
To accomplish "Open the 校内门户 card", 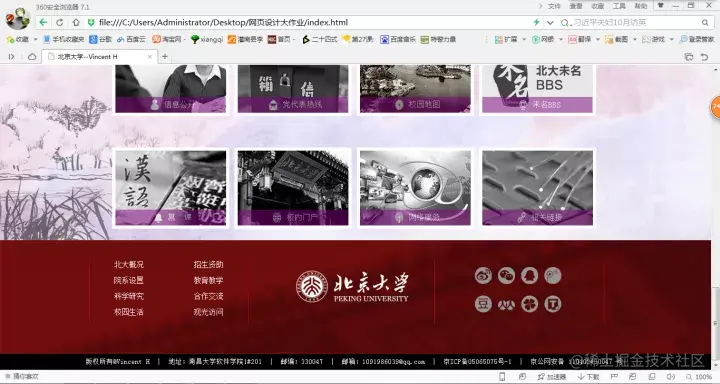I will click(293, 188).
